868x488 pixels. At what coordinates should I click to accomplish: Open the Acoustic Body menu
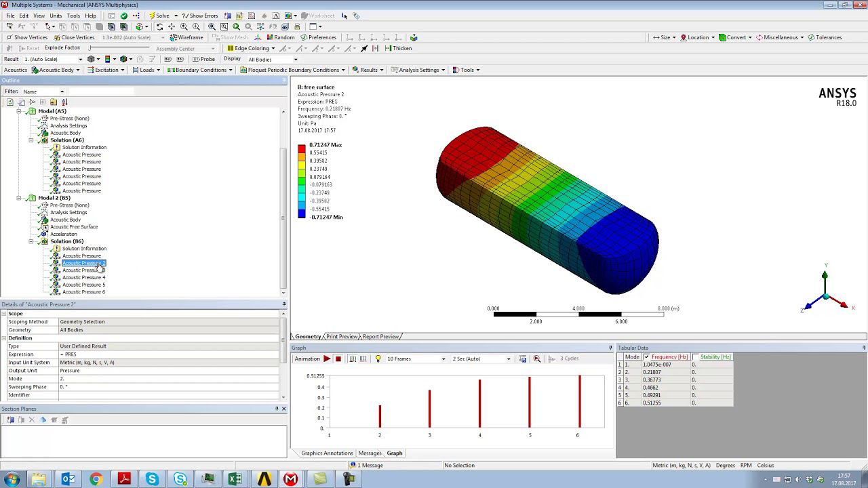[56, 70]
